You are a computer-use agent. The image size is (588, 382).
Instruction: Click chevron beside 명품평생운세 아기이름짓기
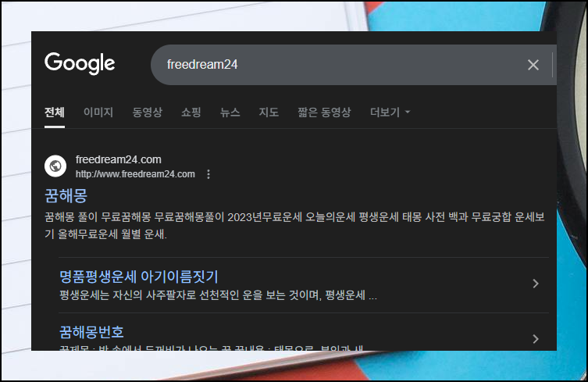(x=536, y=284)
